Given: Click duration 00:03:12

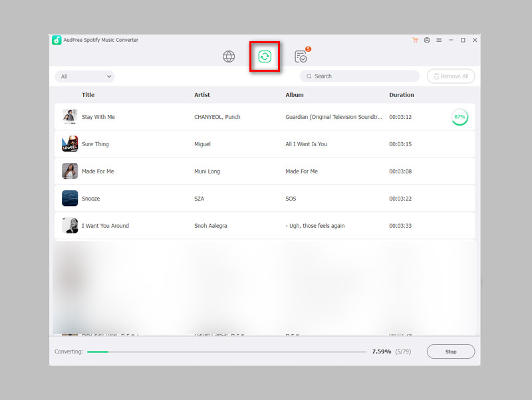Looking at the screenshot, I should [x=400, y=117].
